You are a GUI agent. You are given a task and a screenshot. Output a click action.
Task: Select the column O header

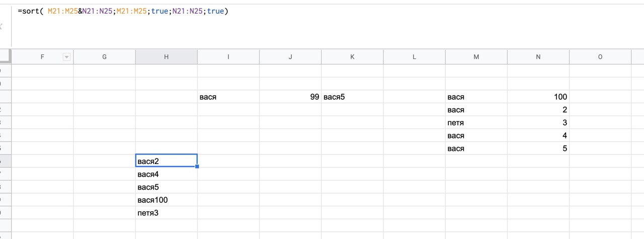600,57
